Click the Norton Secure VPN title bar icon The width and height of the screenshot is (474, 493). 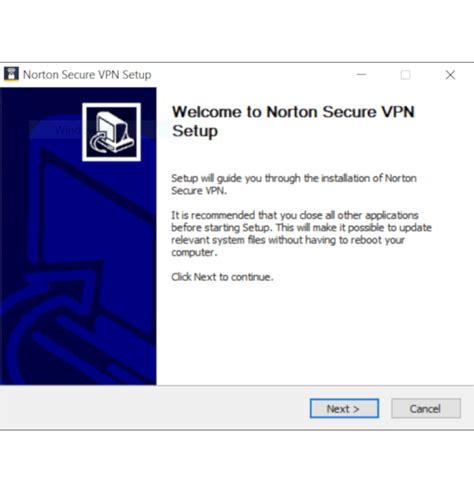[x=11, y=74]
